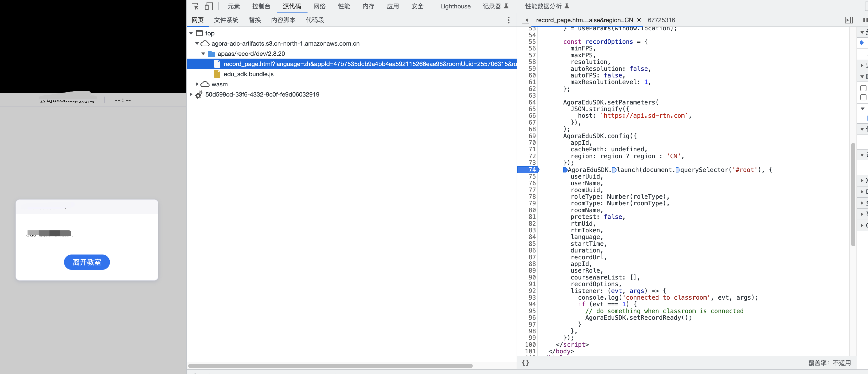This screenshot has width=868, height=374.
Task: Collapse the agora-adc-artifacts domain node
Action: point(197,44)
